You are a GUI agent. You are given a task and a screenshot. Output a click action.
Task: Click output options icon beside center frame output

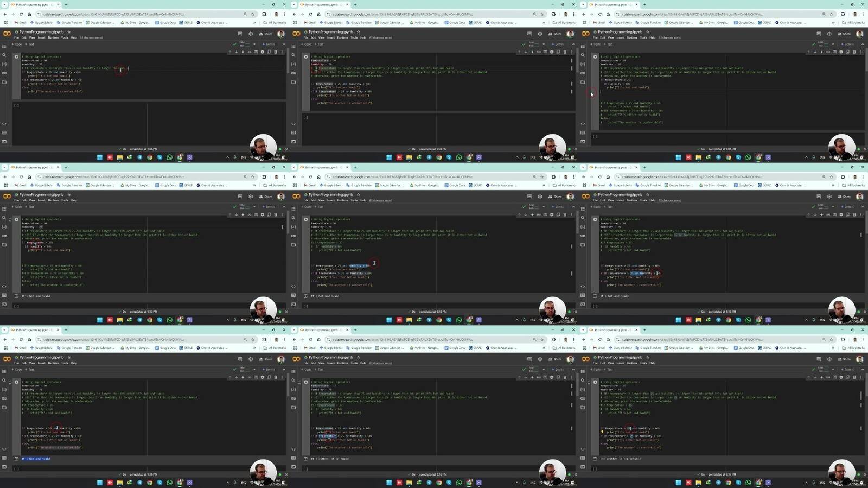click(306, 296)
